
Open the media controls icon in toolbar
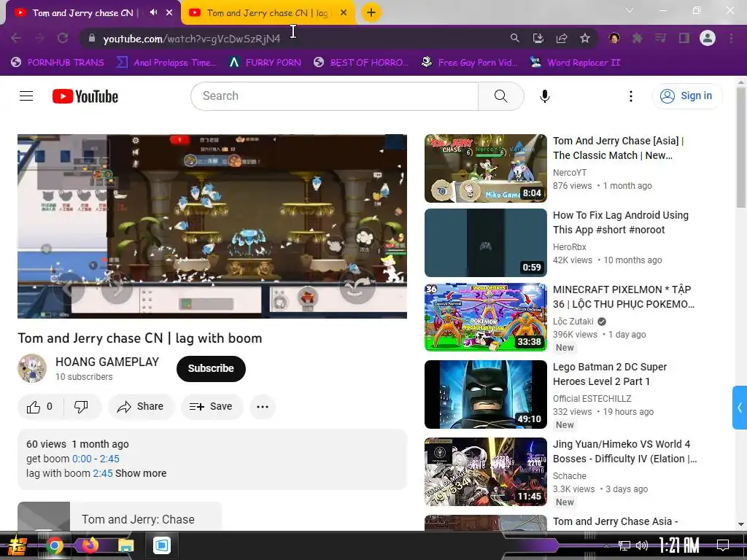click(x=661, y=38)
